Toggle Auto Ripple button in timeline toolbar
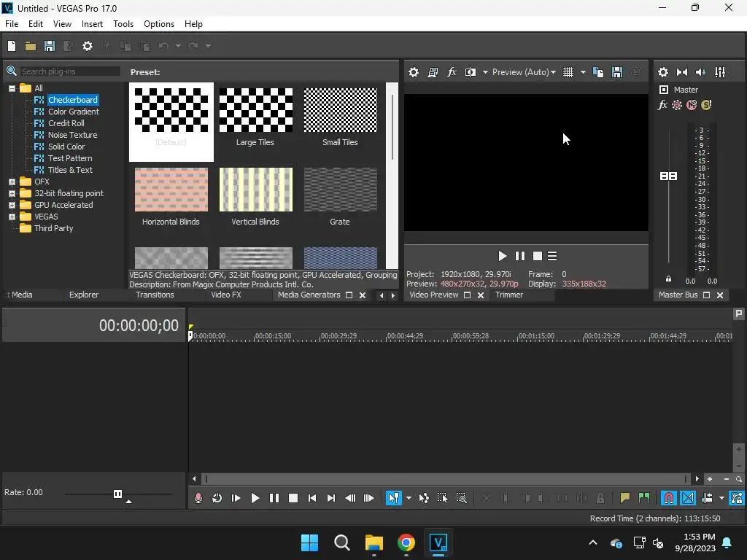The image size is (747, 560). pyautogui.click(x=707, y=498)
